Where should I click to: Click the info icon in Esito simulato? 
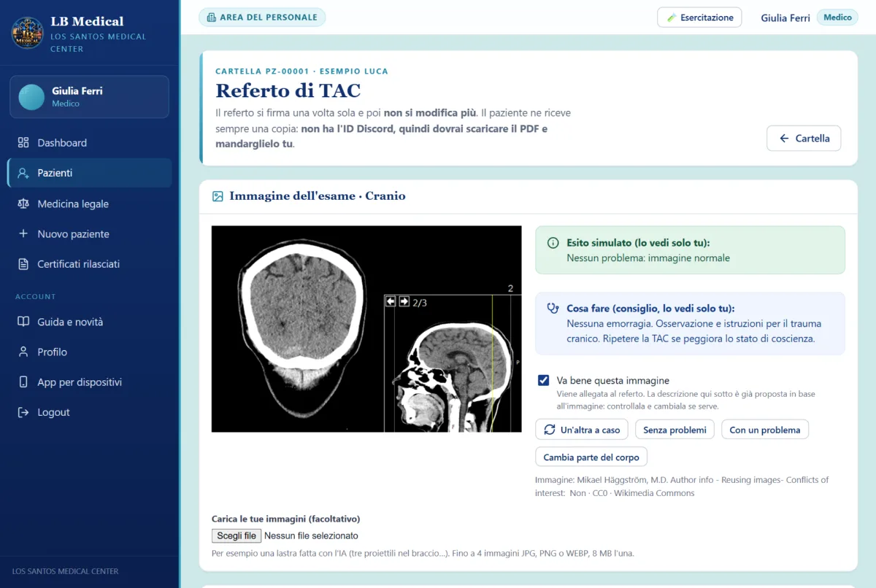point(553,244)
